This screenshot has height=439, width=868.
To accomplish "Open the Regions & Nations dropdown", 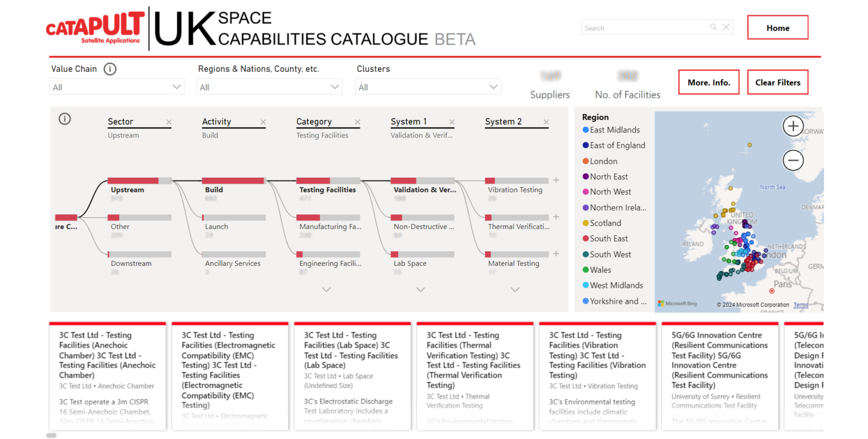I will [269, 87].
